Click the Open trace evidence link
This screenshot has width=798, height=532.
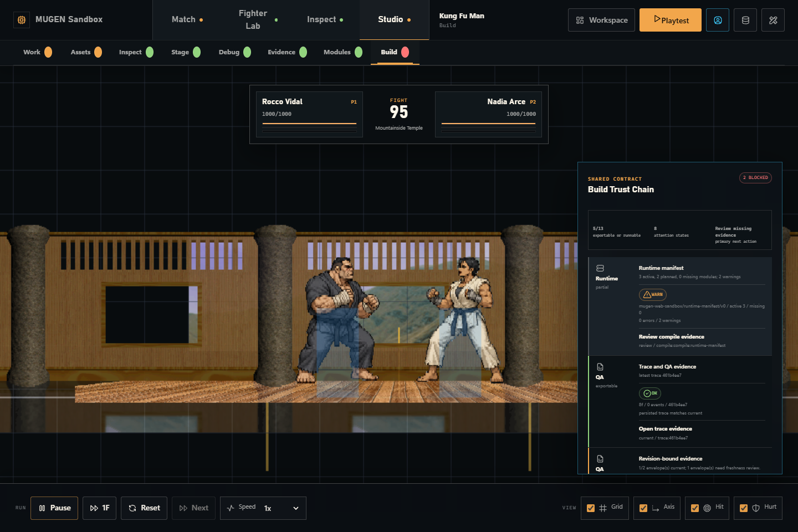tap(665, 429)
